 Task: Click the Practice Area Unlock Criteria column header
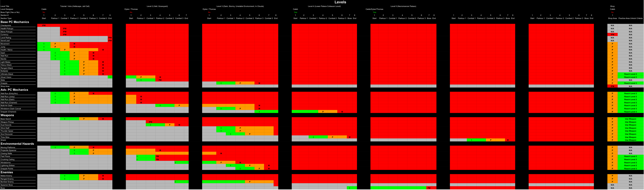point(630,18)
